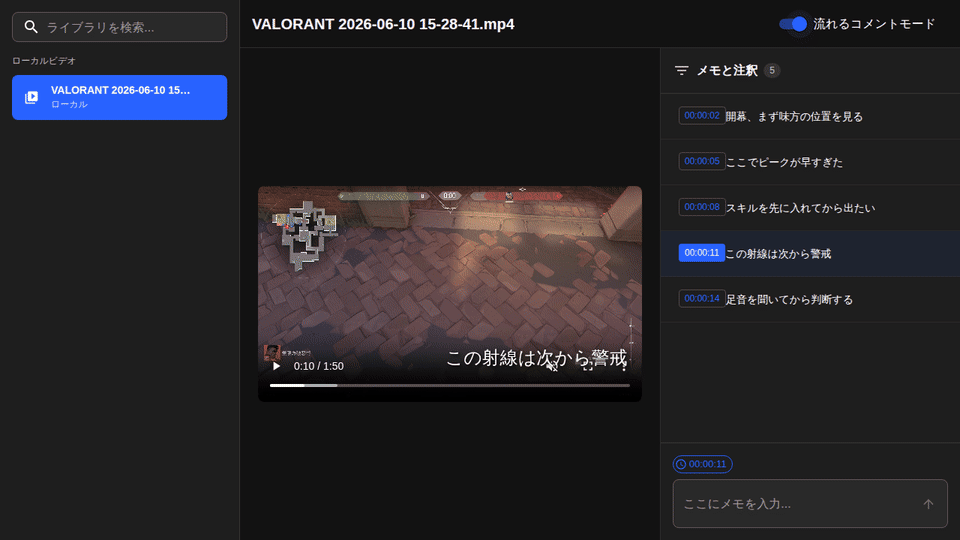The height and width of the screenshot is (540, 960).
Task: Click the search magnifier icon in sidebar
Action: (x=31, y=27)
